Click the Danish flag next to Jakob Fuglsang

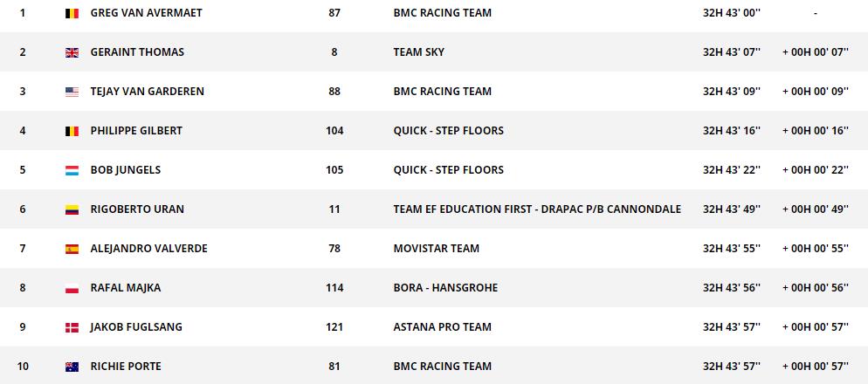(72, 327)
